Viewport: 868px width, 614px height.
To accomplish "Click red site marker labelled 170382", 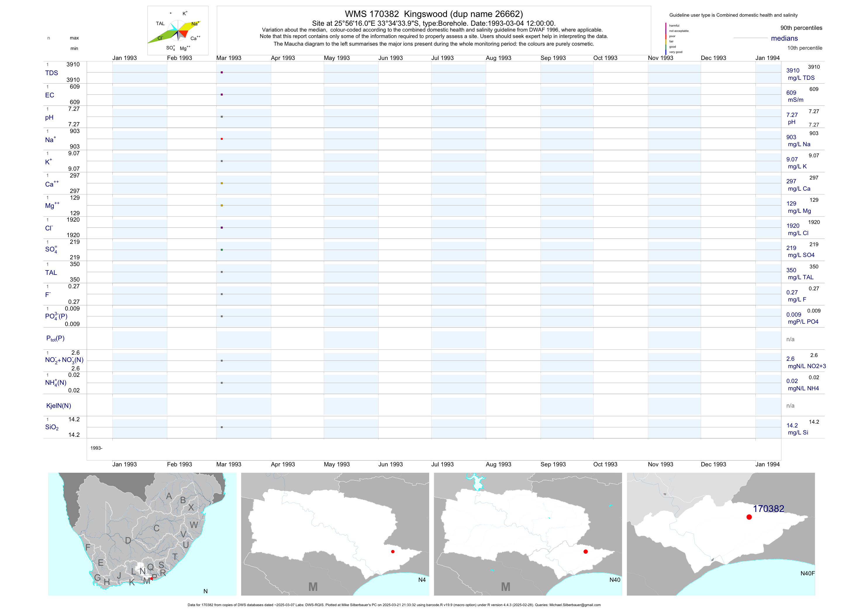I will pyautogui.click(x=749, y=517).
